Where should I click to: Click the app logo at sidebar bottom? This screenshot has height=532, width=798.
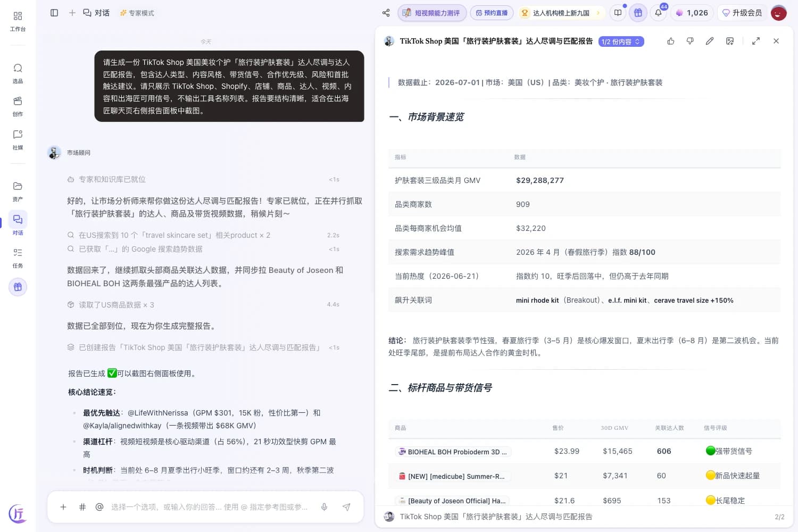click(18, 513)
